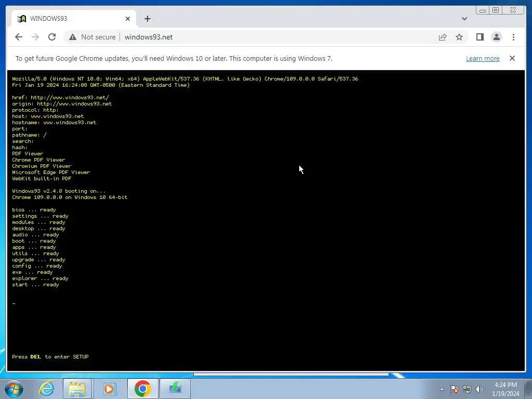
Task: Reload the windows93.net page
Action: click(52, 37)
